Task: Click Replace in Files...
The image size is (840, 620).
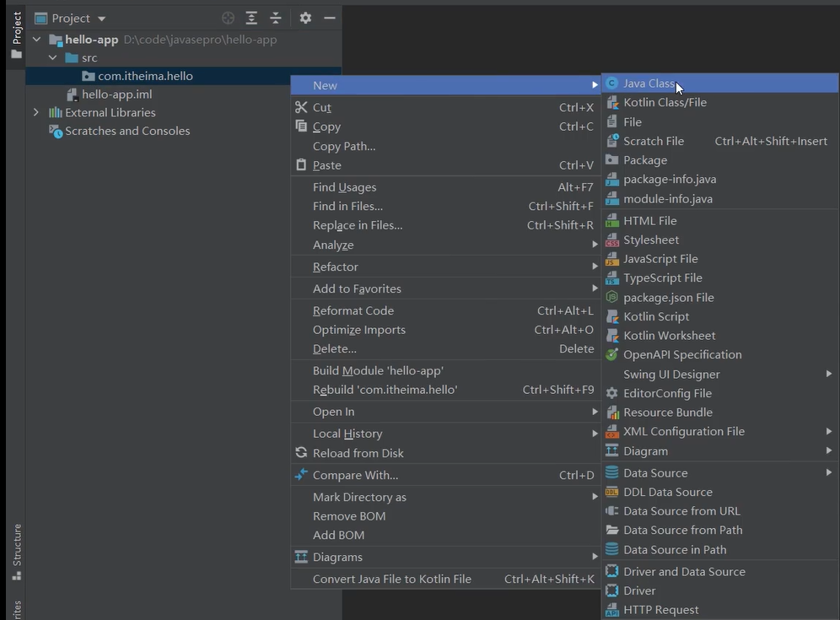Action: point(445,225)
